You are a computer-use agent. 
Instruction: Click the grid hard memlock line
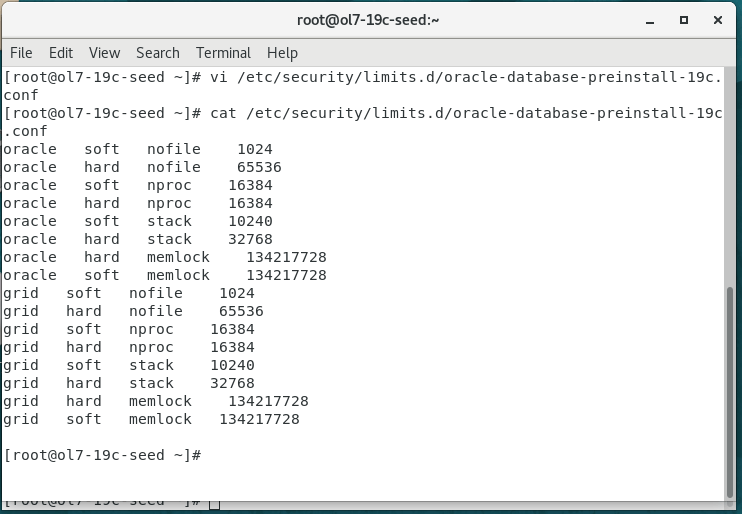155,401
